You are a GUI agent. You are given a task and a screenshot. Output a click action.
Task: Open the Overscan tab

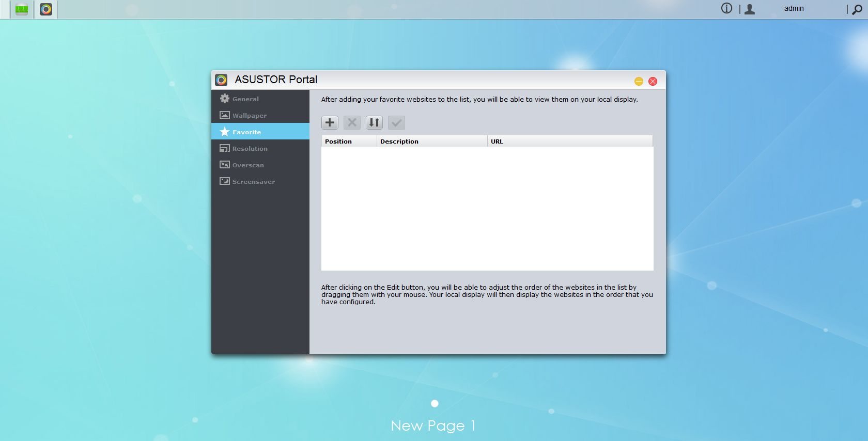coord(260,165)
